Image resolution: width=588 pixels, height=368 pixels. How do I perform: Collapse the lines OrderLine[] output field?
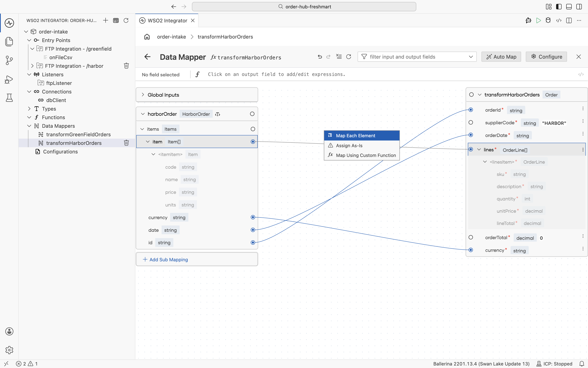coord(479,150)
